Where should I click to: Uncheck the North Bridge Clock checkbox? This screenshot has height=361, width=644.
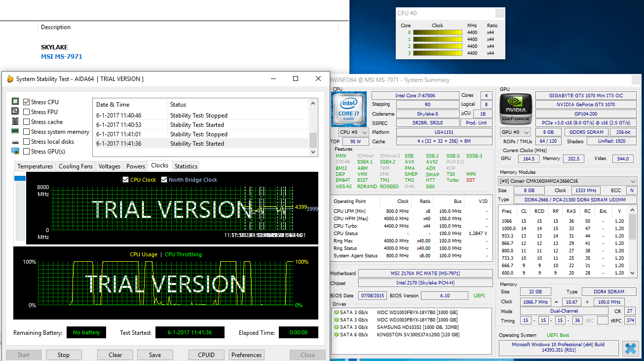[164, 180]
